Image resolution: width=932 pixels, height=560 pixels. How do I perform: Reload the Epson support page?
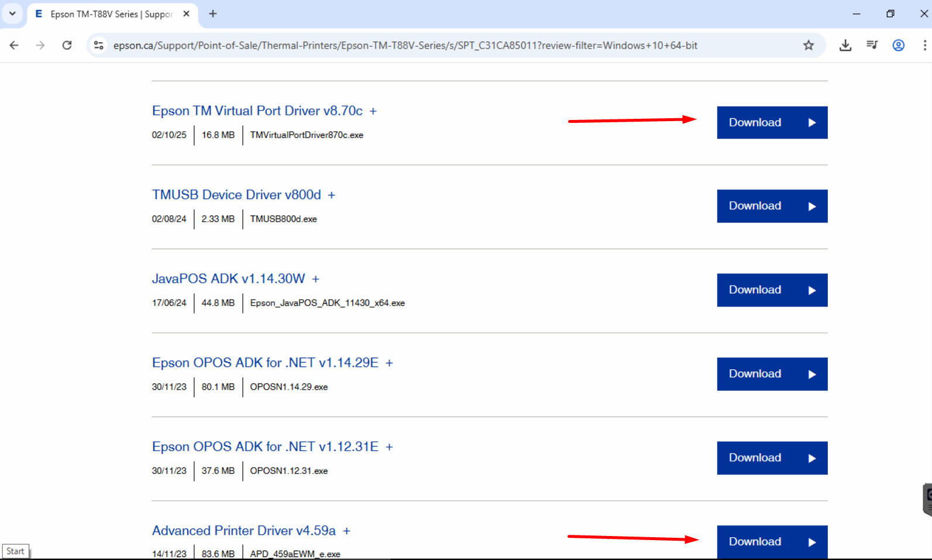[67, 45]
